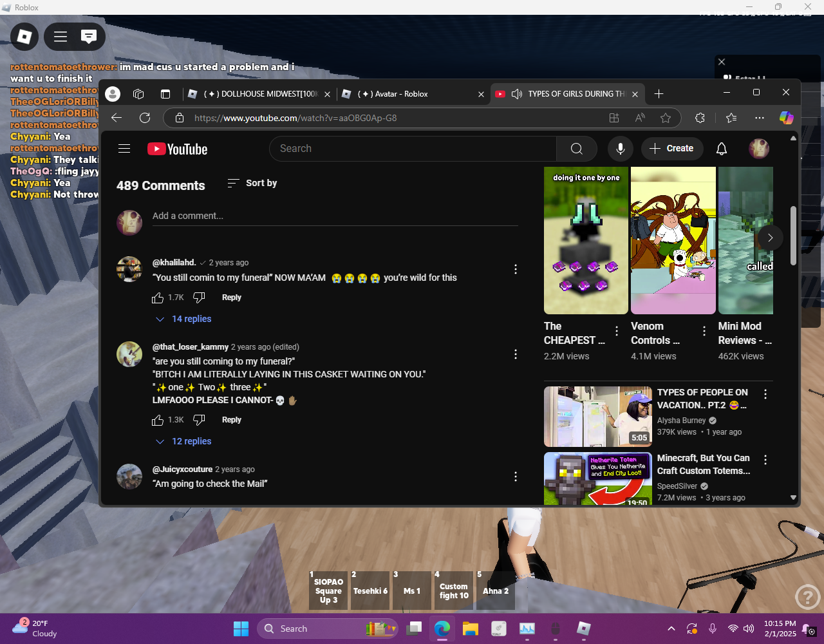Expand the 14 replies thread

(183, 319)
